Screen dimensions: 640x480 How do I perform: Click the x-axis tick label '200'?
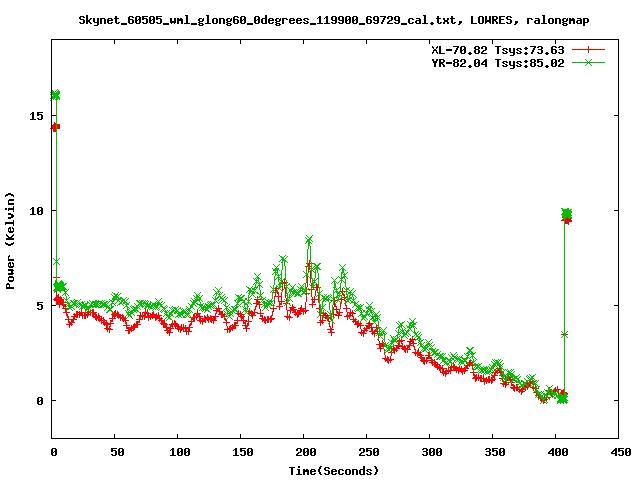click(306, 452)
